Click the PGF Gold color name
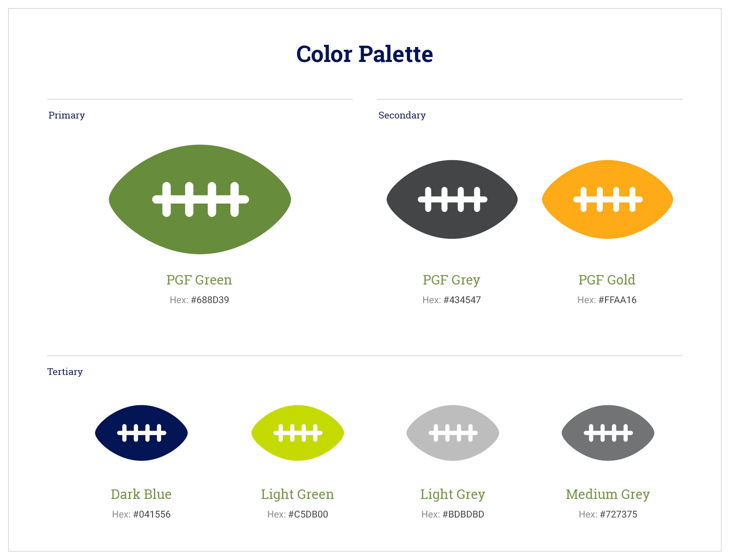 pos(607,280)
